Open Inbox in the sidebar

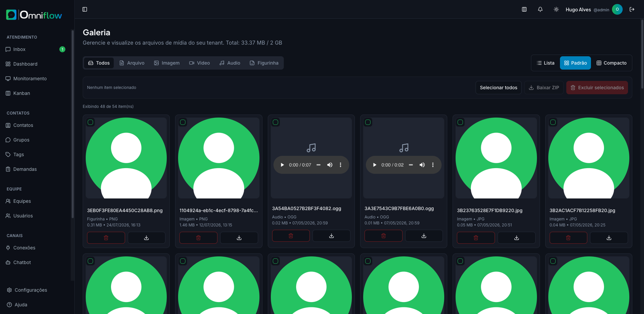(x=35, y=49)
